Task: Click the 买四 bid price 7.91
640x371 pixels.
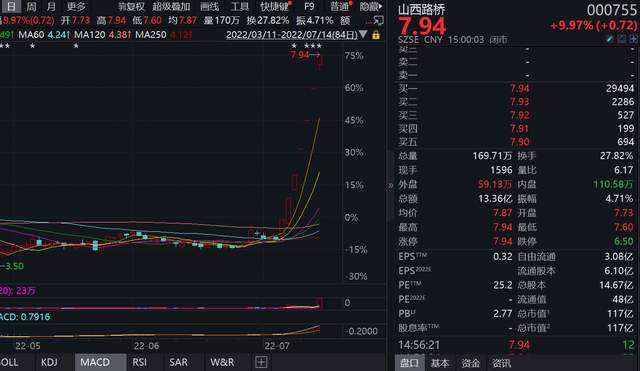Action: [x=520, y=129]
